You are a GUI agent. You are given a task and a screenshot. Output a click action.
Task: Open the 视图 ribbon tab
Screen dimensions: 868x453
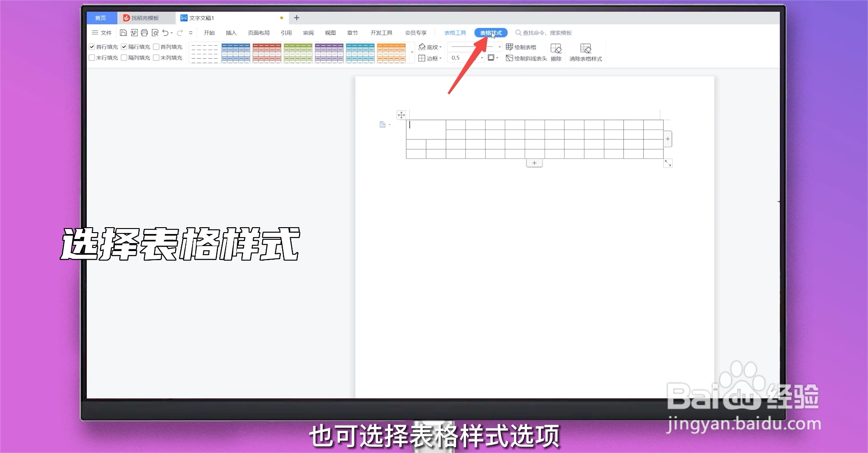[330, 33]
